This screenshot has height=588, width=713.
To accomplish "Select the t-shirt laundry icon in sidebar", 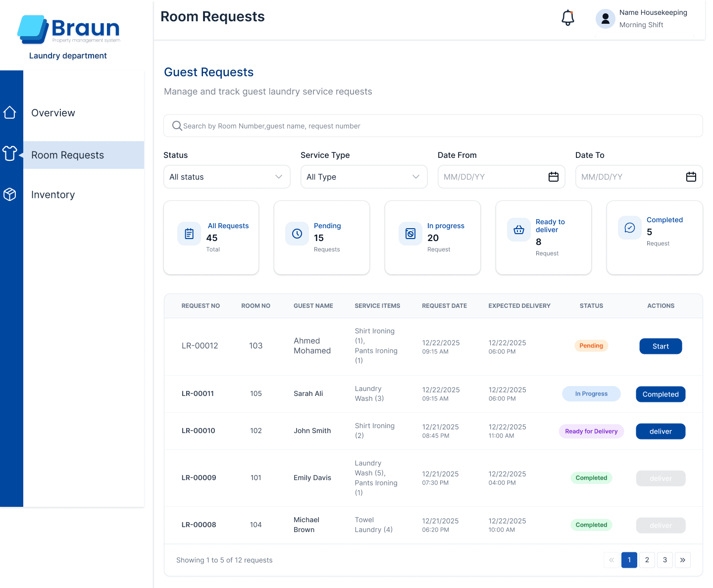I will (x=10, y=153).
